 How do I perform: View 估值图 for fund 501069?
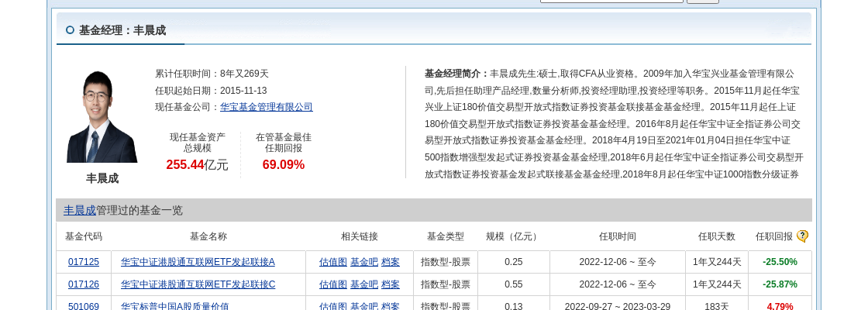(332, 306)
